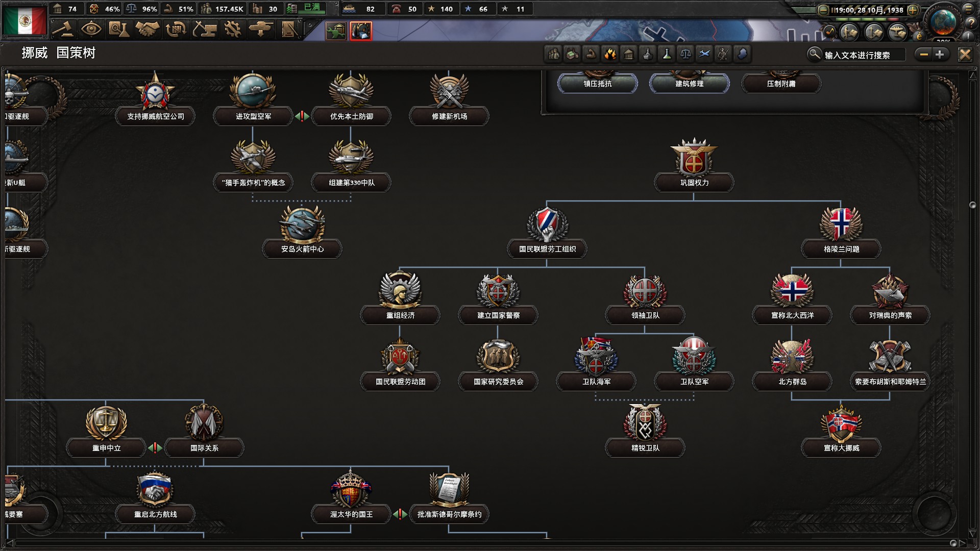Zoom out focus tree with minus button
Viewport: 980px width, 551px height.
tap(924, 54)
